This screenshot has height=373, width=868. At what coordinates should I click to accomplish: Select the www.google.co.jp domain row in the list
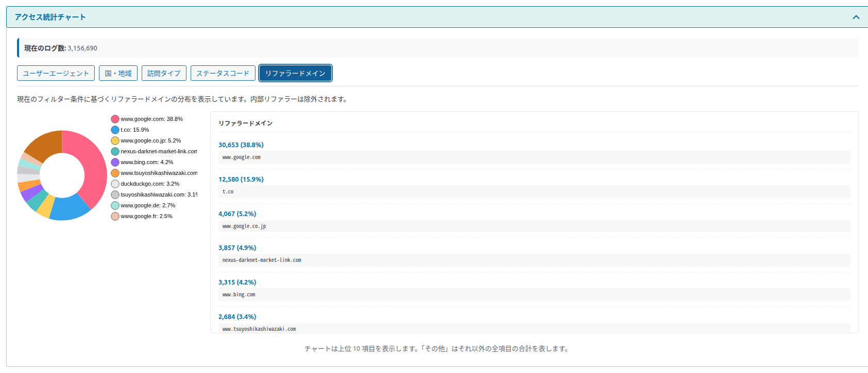534,226
